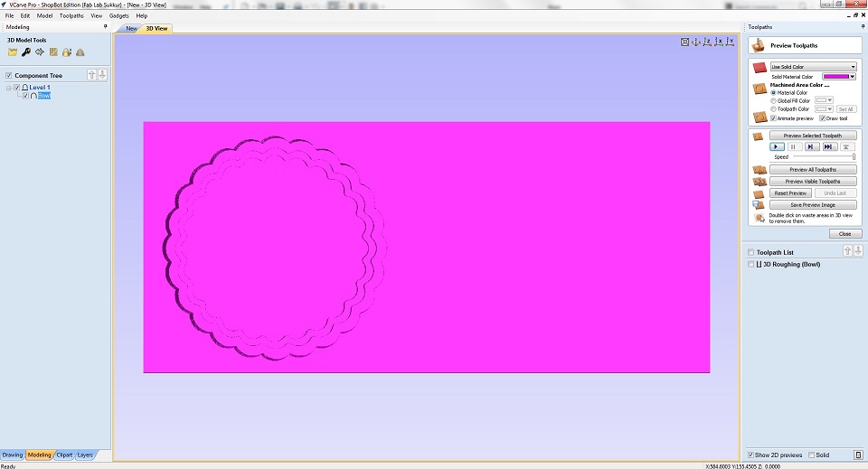Switch to the Drawing tab
The height and width of the screenshot is (469, 868).
tap(12, 455)
